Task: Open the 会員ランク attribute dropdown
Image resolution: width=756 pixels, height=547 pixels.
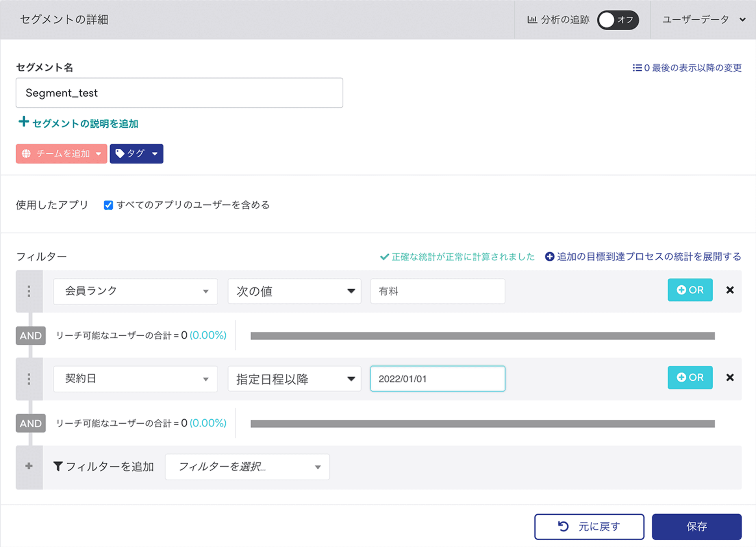Action: pyautogui.click(x=135, y=291)
